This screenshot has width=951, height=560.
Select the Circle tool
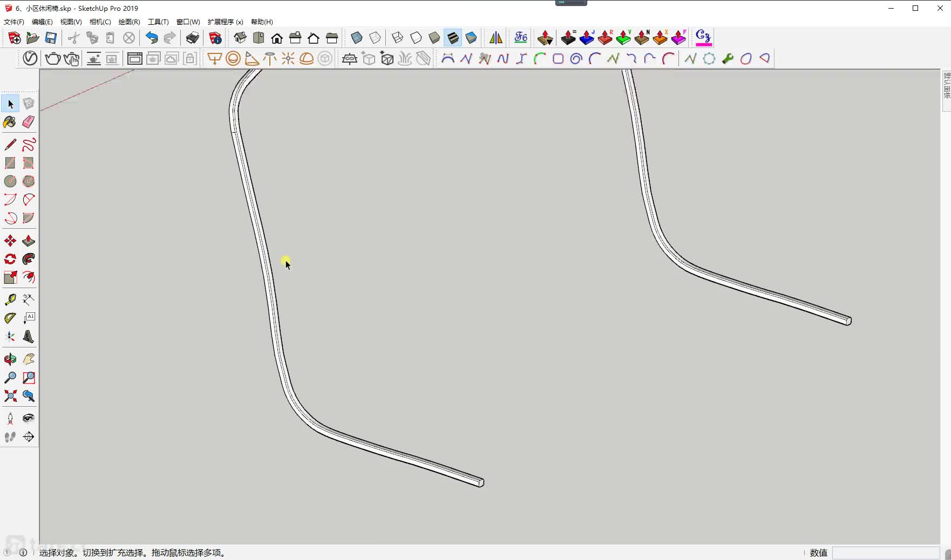(10, 181)
